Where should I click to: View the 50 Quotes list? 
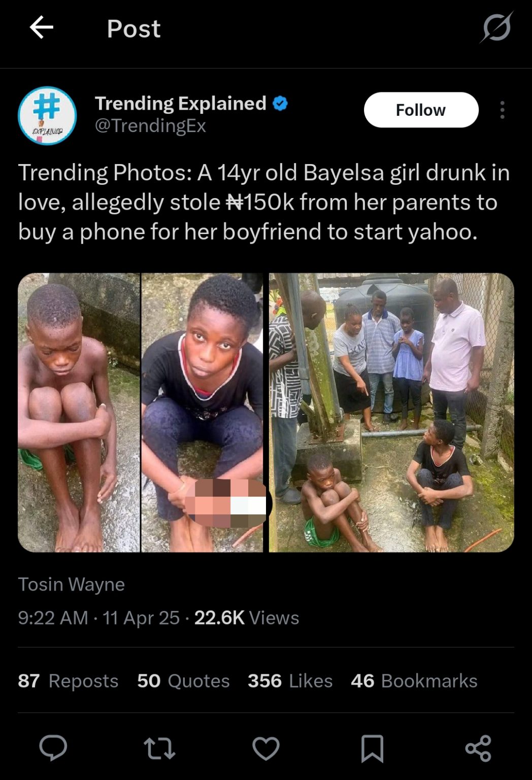(x=183, y=680)
